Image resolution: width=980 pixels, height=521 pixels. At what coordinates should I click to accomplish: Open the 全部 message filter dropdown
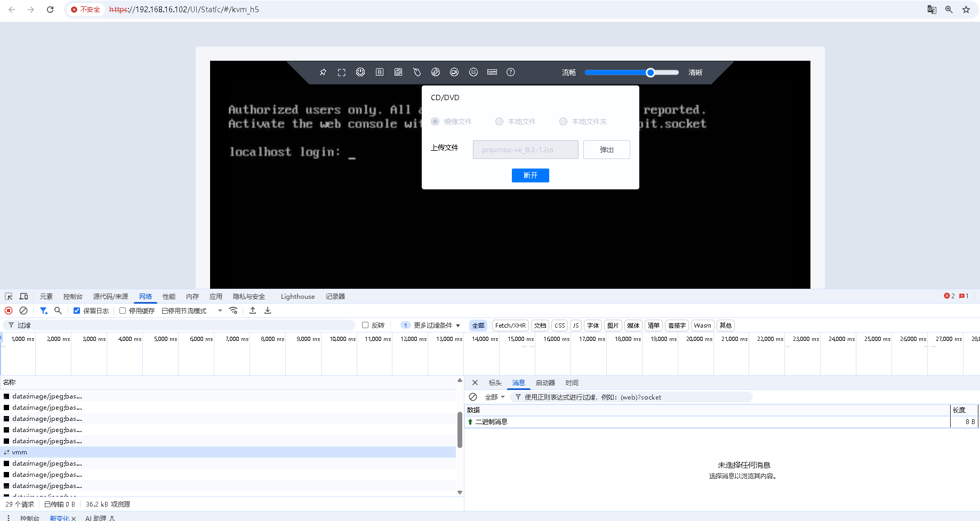494,397
